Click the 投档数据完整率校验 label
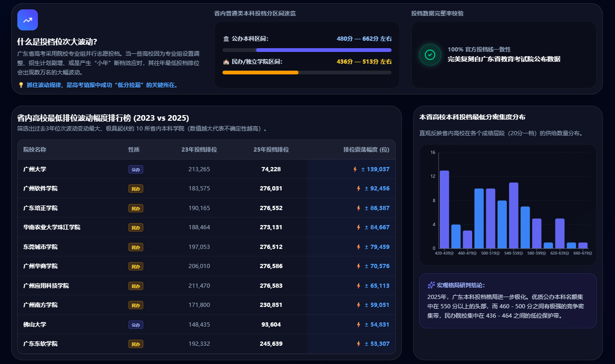The width and height of the screenshot is (615, 364). click(x=437, y=14)
